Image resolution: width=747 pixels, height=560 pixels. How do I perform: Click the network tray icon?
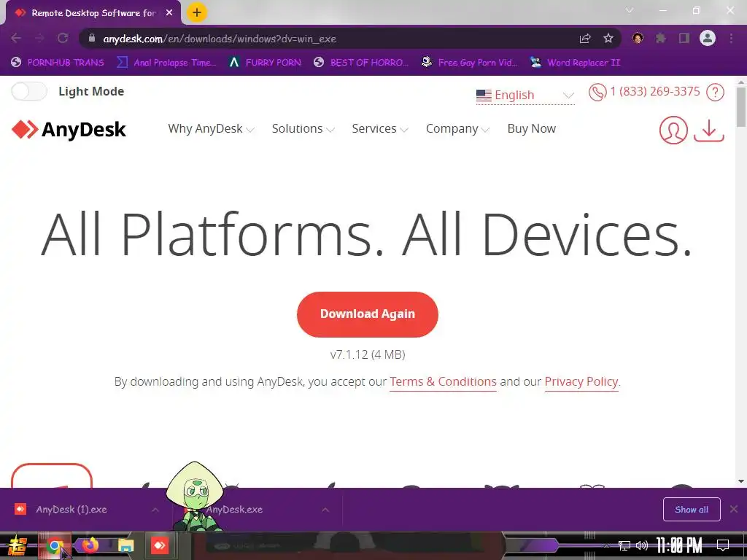pos(624,545)
